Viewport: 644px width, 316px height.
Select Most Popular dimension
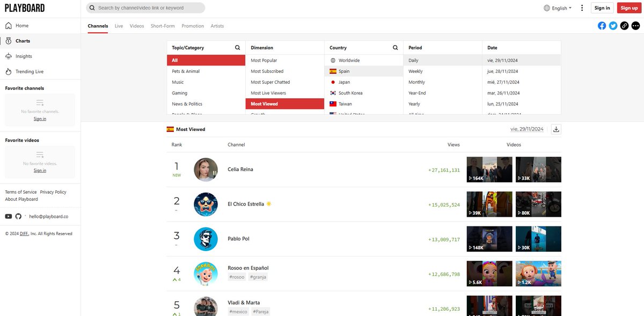[285, 61]
